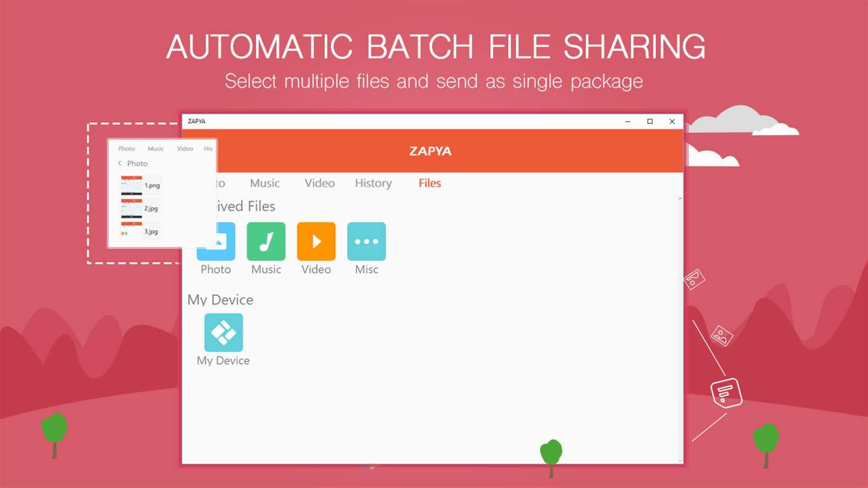
Task: Select the Files tab
Action: pos(430,183)
